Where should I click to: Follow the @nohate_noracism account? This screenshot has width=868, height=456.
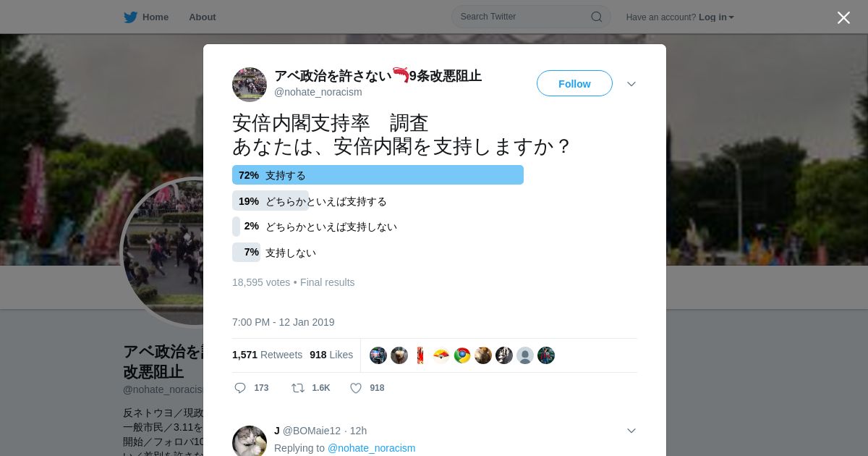pos(574,83)
